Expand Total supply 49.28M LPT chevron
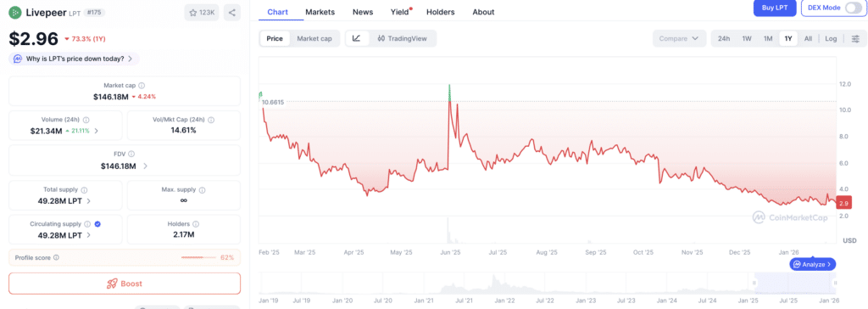868x309 pixels. (88, 201)
